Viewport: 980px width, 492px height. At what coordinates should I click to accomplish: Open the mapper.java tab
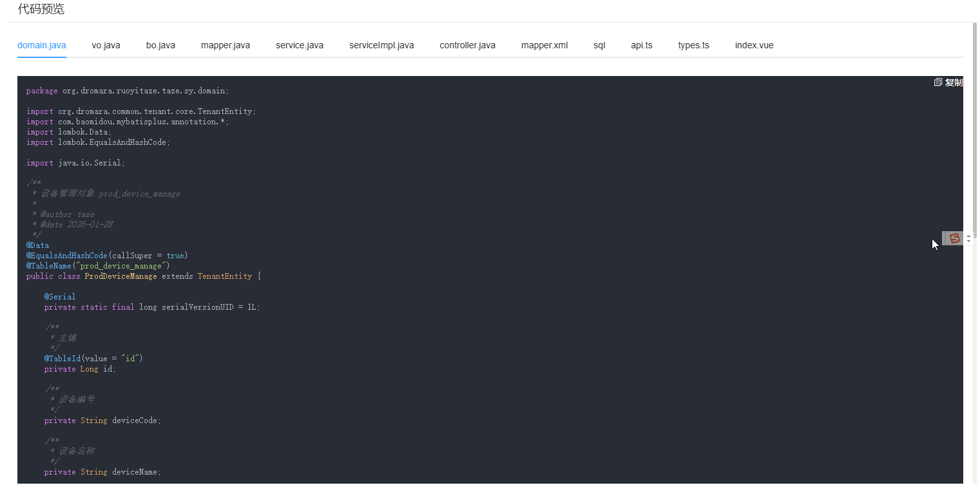click(x=226, y=46)
